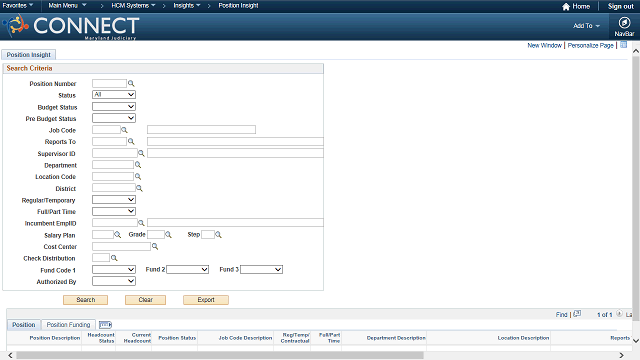Open Step lookup magnifier

pyautogui.click(x=218, y=235)
